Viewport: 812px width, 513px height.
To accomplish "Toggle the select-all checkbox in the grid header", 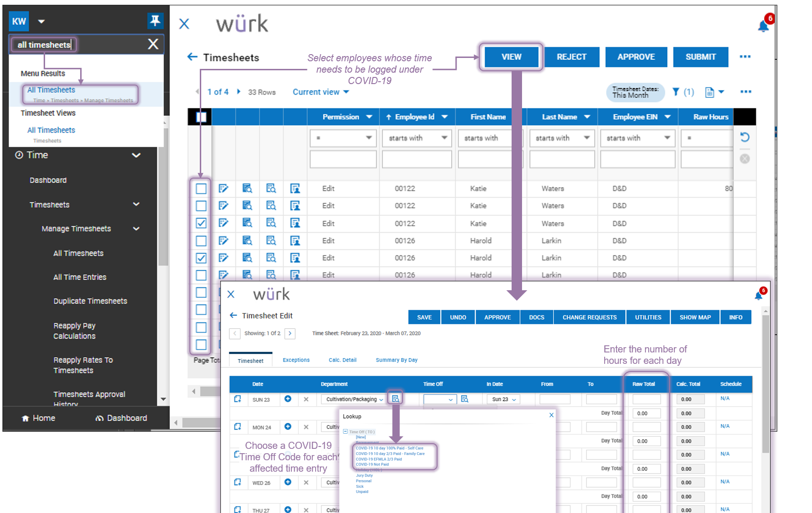I will 201,116.
